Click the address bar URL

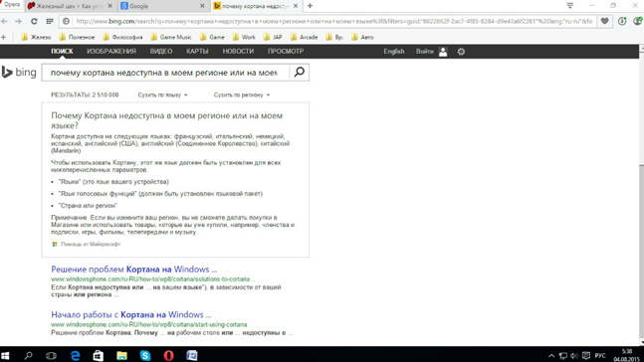[333, 21]
